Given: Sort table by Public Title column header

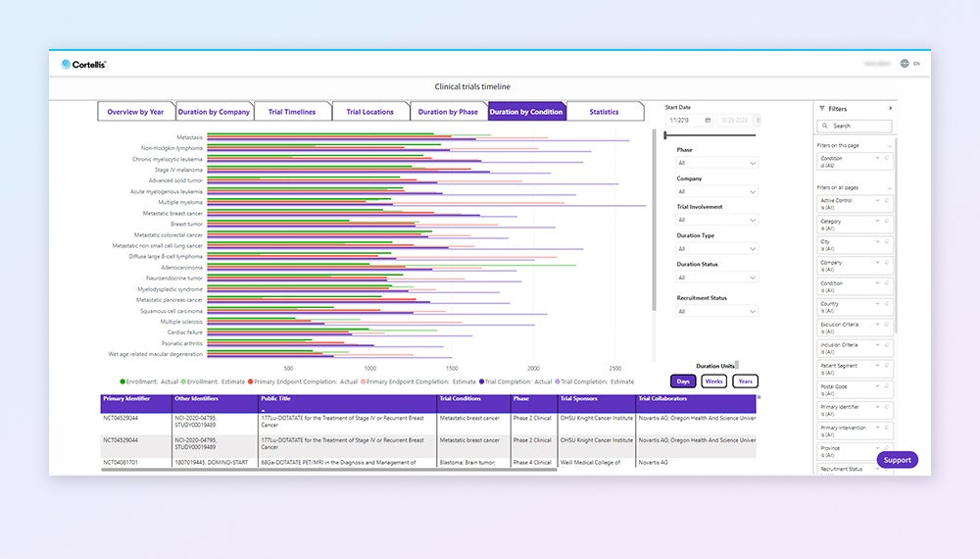Looking at the screenshot, I should [x=275, y=399].
